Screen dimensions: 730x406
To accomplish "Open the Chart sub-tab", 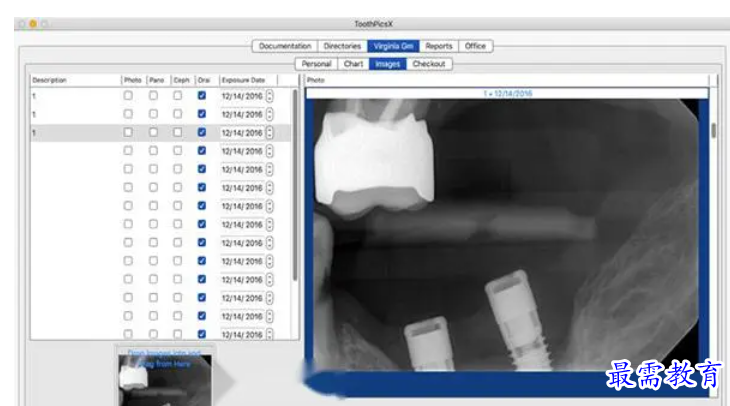I will point(353,64).
